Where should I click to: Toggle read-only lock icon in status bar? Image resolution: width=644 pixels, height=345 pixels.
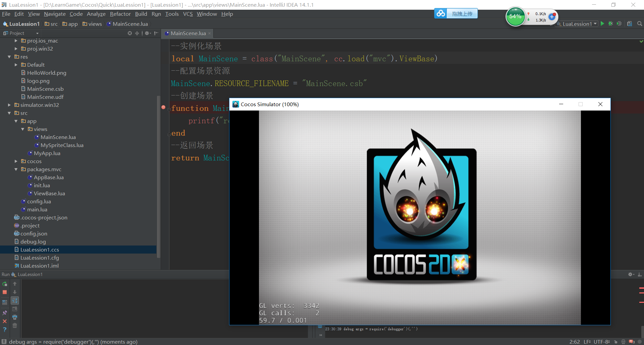pos(616,342)
